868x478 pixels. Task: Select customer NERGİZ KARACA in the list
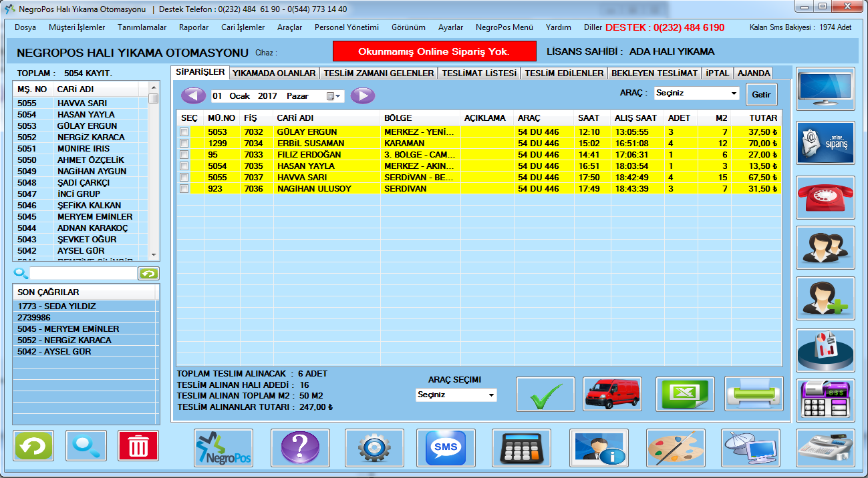[80, 138]
